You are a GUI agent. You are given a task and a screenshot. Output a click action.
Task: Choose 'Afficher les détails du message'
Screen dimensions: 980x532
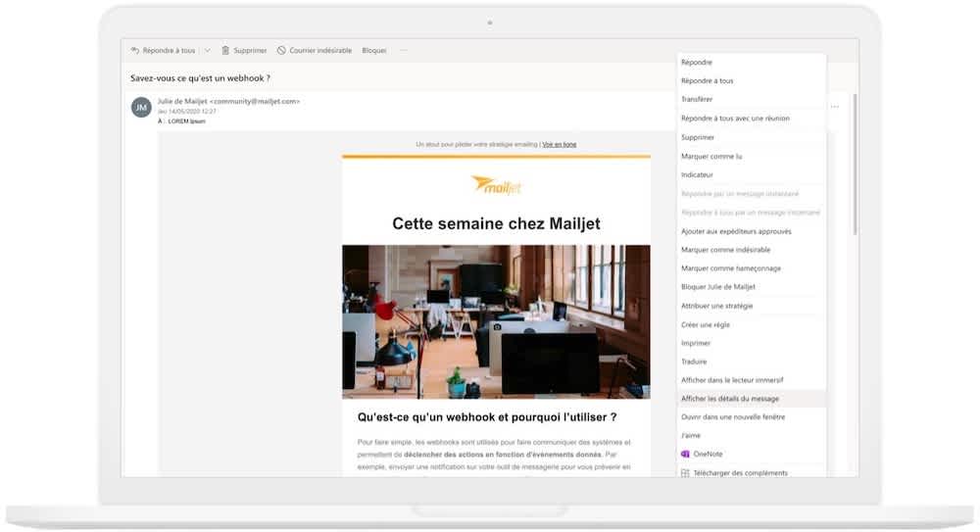point(752,399)
